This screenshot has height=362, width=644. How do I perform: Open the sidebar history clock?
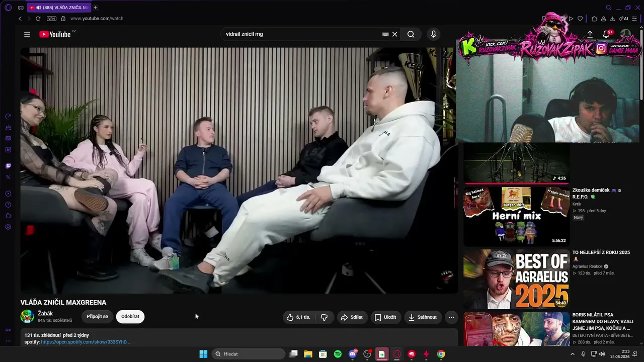(x=8, y=205)
